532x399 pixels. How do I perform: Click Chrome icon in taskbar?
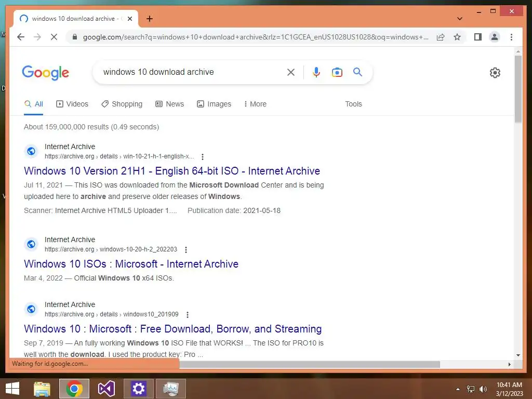coord(74,389)
